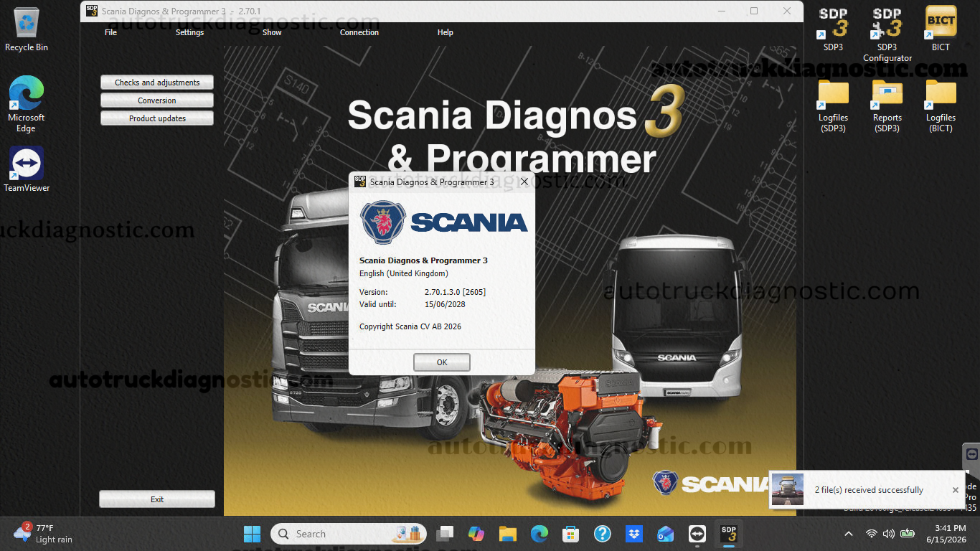Dismiss the files received notification
The image size is (980, 551).
click(956, 490)
